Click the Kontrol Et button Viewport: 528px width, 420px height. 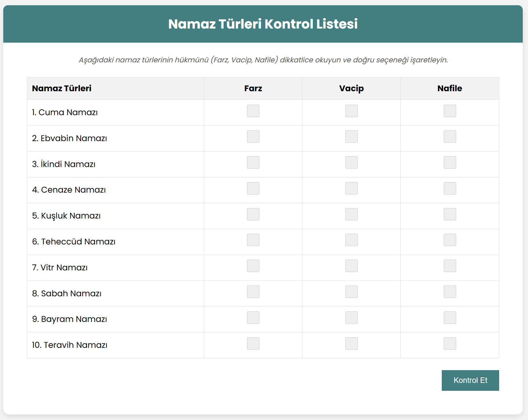click(x=470, y=380)
